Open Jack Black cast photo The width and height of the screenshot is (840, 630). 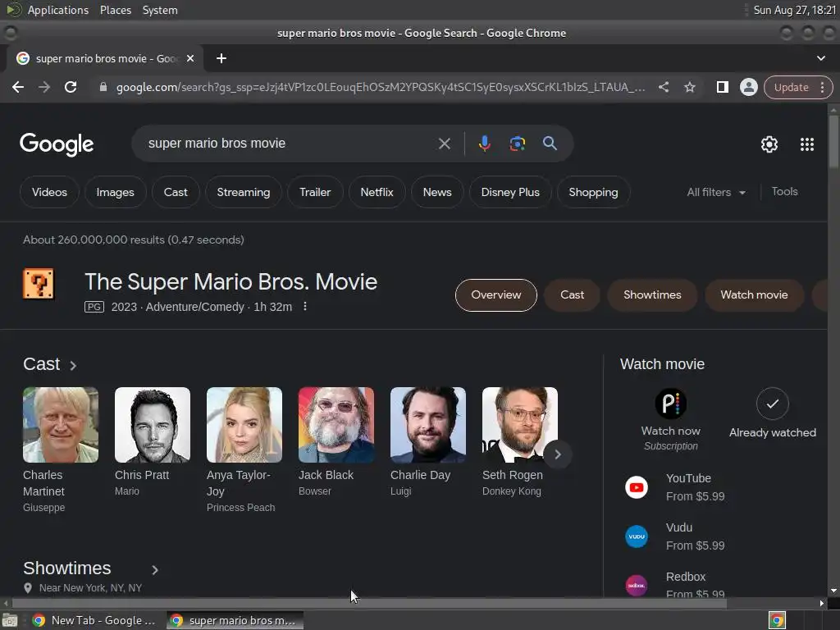tap(336, 425)
